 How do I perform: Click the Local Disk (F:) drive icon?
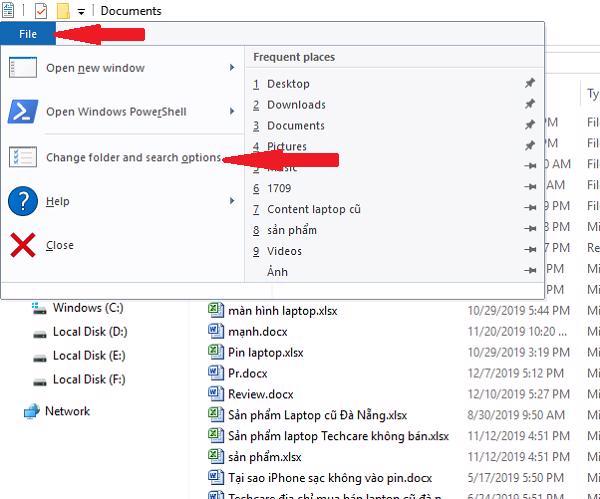click(40, 382)
